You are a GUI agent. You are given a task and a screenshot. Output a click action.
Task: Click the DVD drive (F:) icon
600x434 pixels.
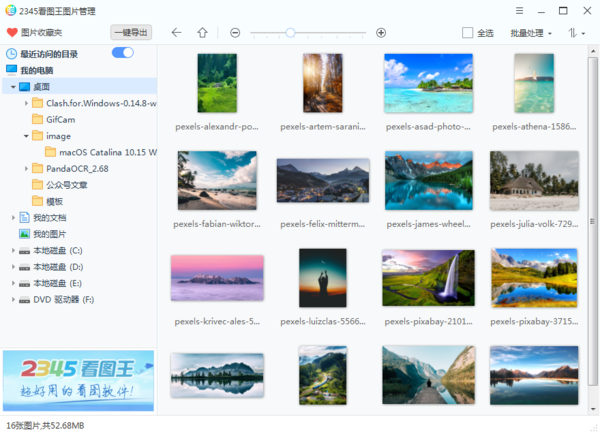point(24,299)
